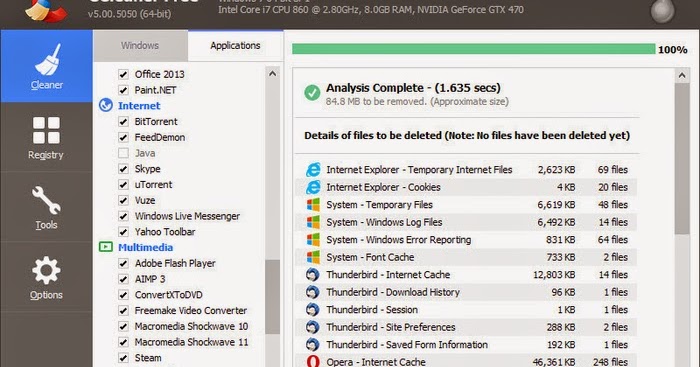The width and height of the screenshot is (700, 367).
Task: Toggle the AIMP 3 checkbox
Action: (x=123, y=279)
